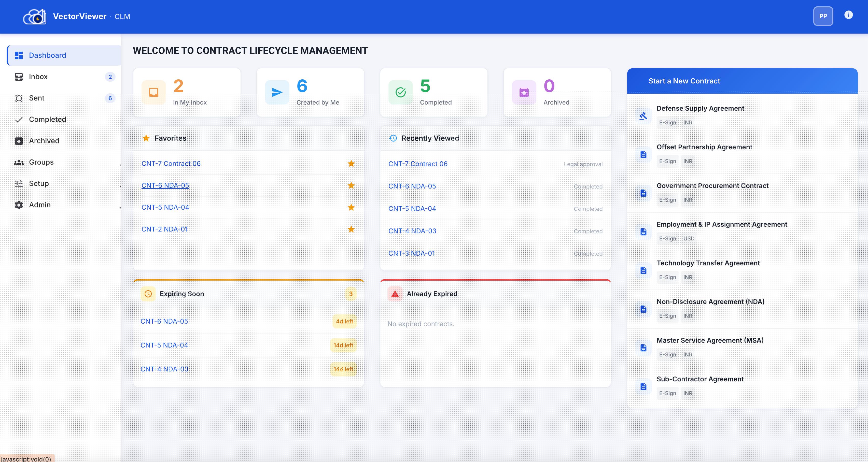The width and height of the screenshot is (868, 462).
Task: Start a Defense Supply Agreement
Action: tap(700, 108)
